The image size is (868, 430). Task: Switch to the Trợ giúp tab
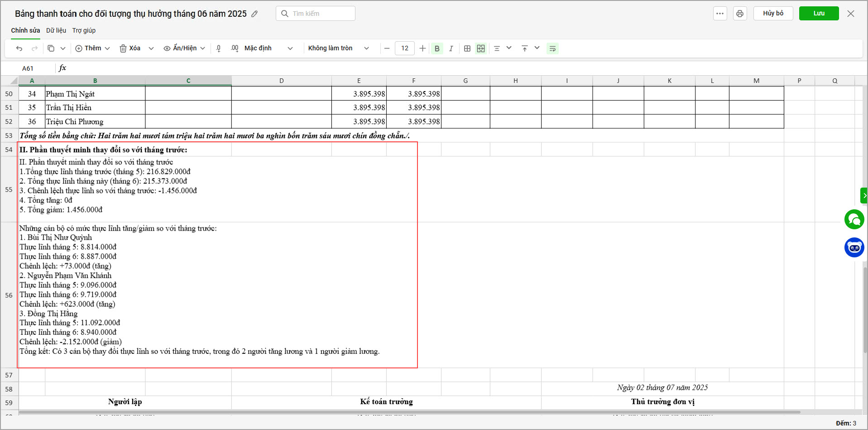84,30
